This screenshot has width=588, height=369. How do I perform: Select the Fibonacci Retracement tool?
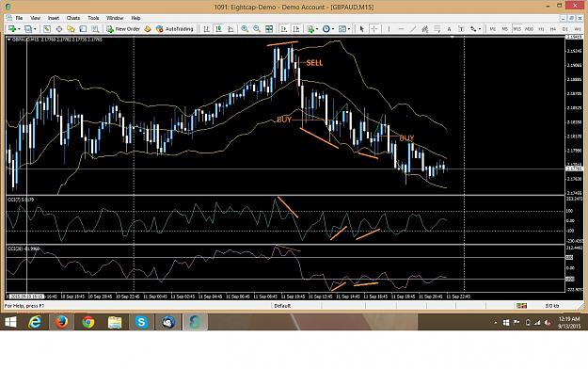(437, 29)
